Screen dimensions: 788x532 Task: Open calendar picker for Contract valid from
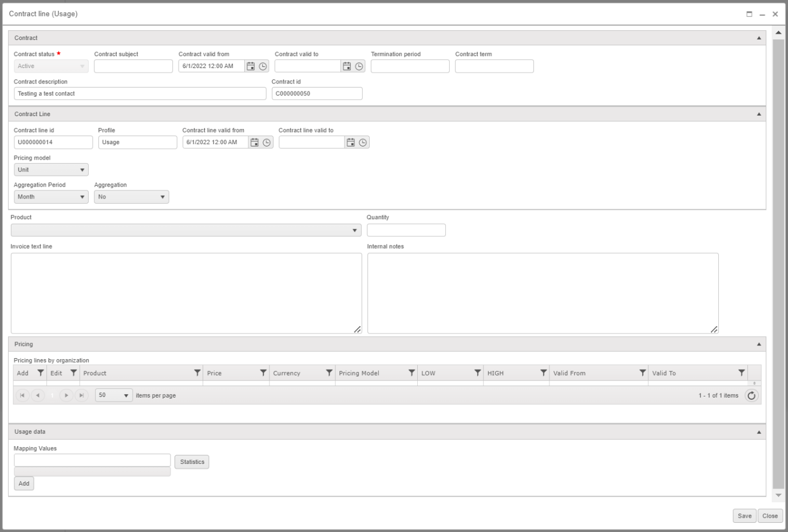point(251,66)
